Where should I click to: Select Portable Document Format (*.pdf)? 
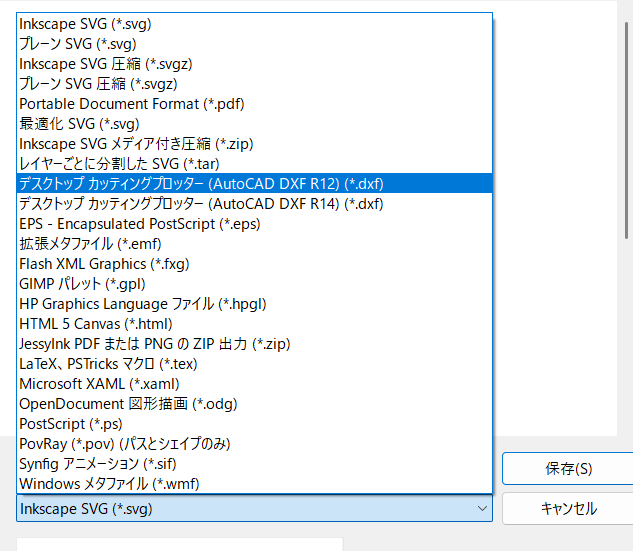coord(254,104)
